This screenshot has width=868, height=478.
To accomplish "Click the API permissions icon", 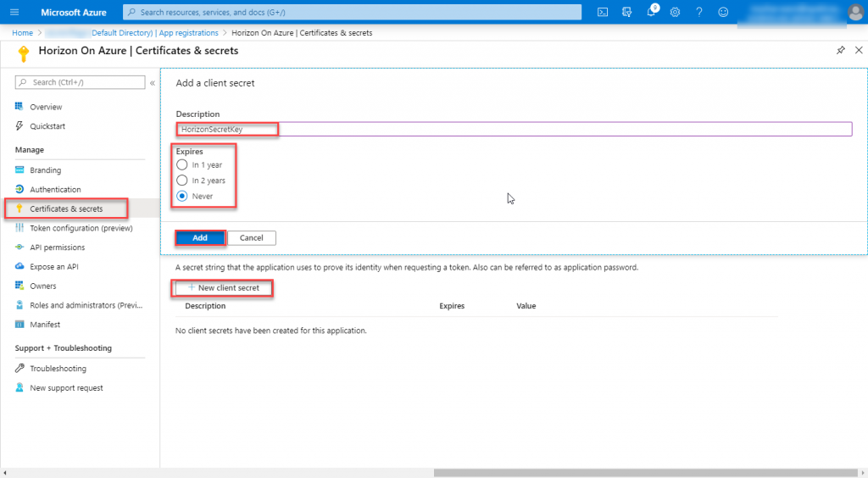I will [x=19, y=247].
